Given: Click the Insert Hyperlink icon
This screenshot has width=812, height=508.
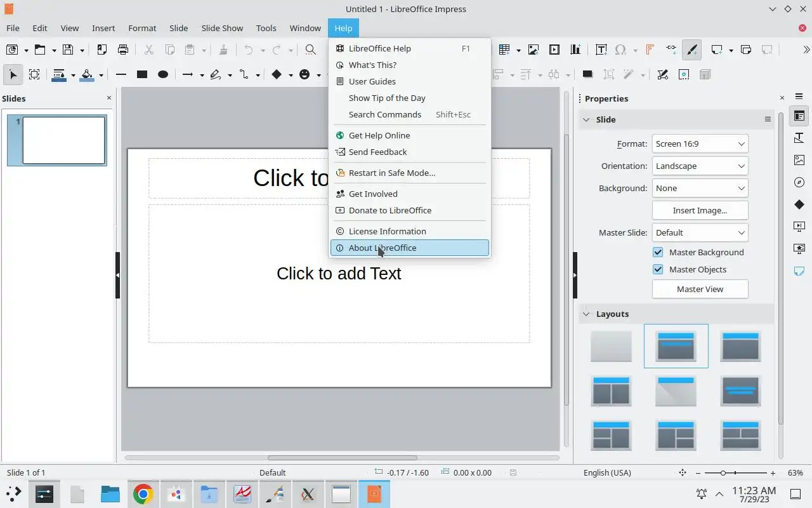Looking at the screenshot, I should click(x=671, y=50).
